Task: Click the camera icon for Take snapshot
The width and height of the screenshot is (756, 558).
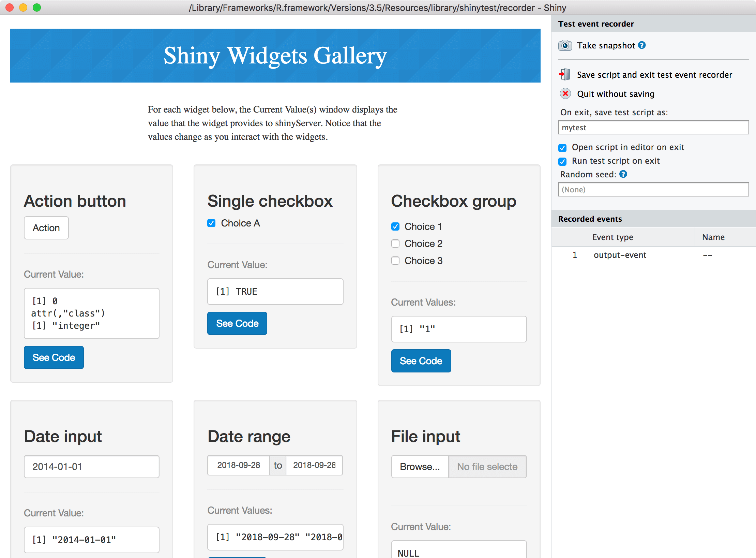Action: [x=565, y=45]
